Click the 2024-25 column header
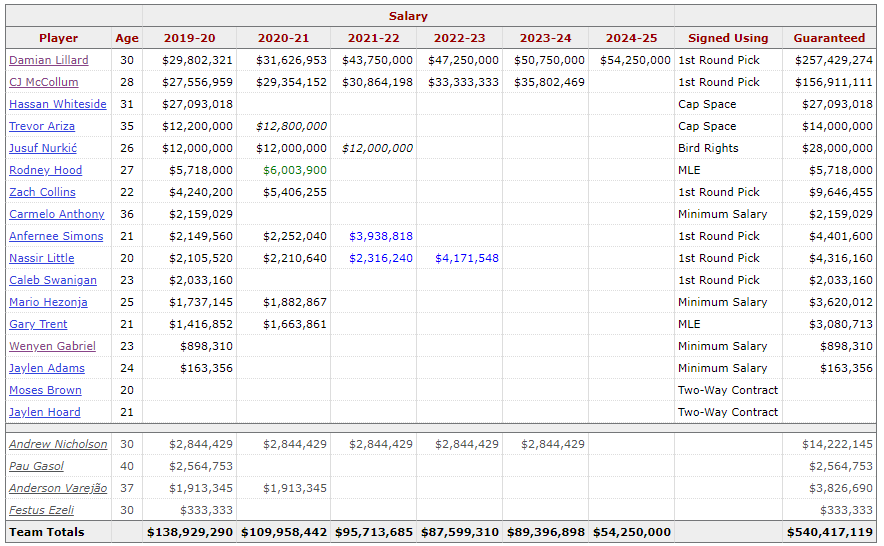 coord(631,38)
